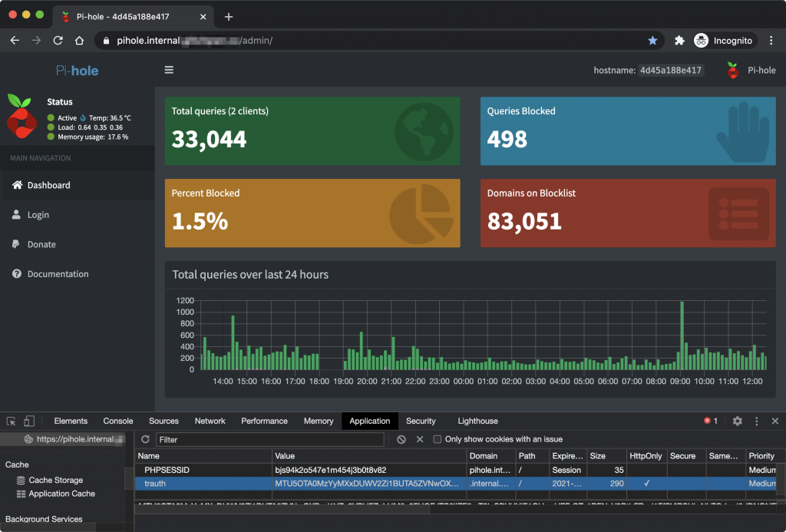
Task: Bookmark this page with the star icon
Action: pos(652,41)
